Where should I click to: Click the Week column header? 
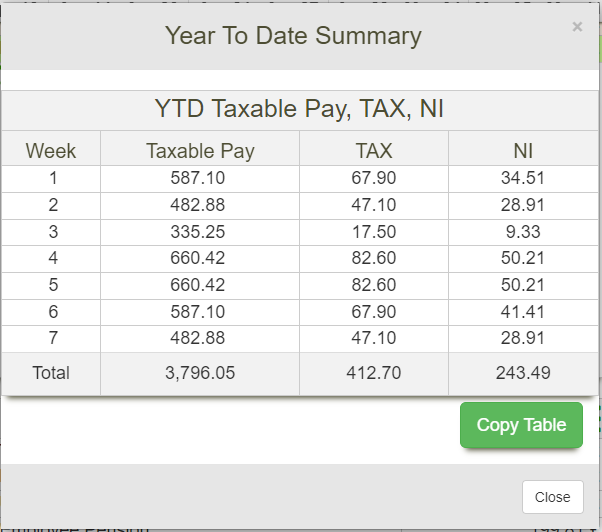(x=51, y=151)
